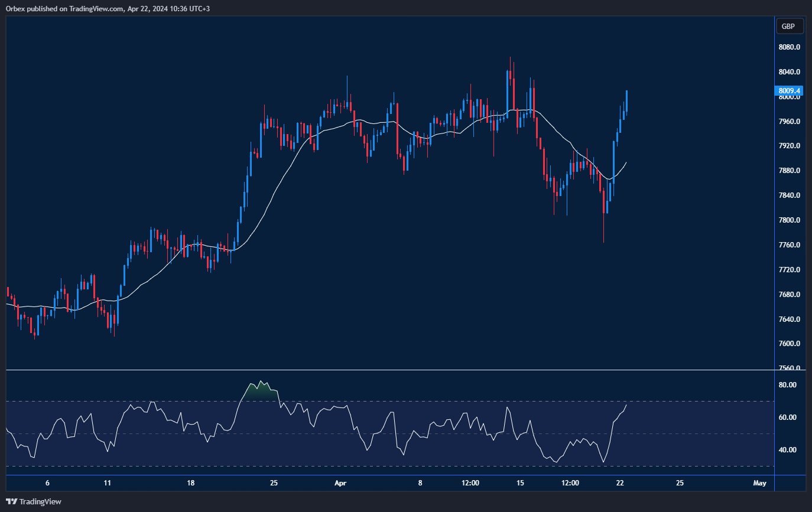Select the Apr label on time axis
The height and width of the screenshot is (512, 812).
click(340, 482)
